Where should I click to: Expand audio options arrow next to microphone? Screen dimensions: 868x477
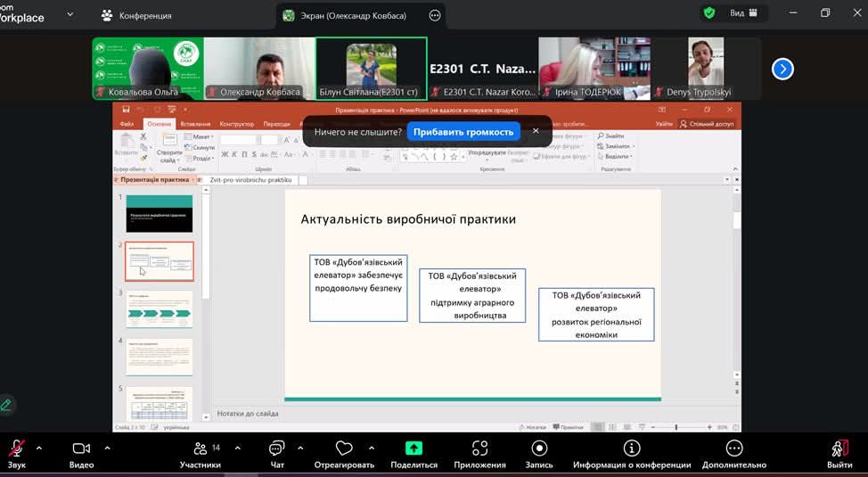pyautogui.click(x=39, y=448)
